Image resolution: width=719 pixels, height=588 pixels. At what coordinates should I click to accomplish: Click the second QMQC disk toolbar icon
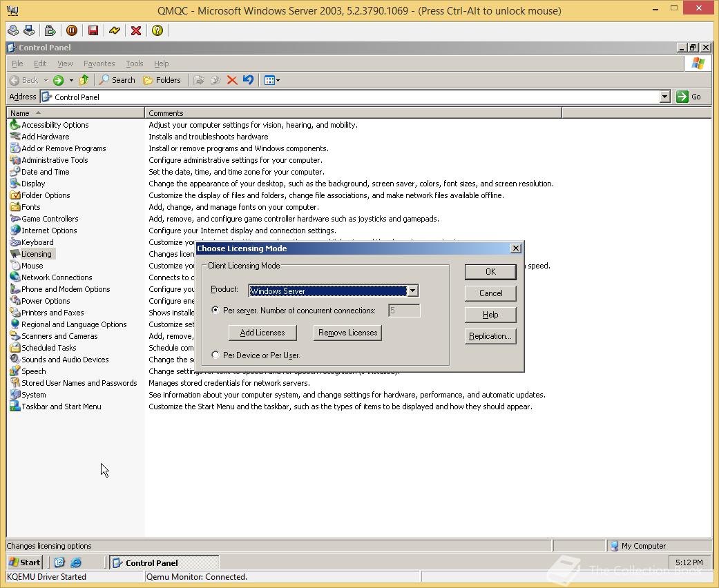coord(29,30)
